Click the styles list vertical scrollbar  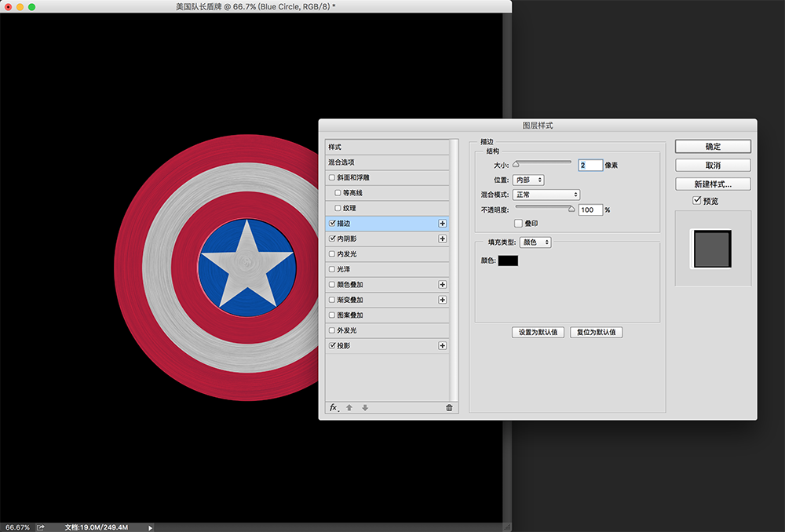(454, 270)
